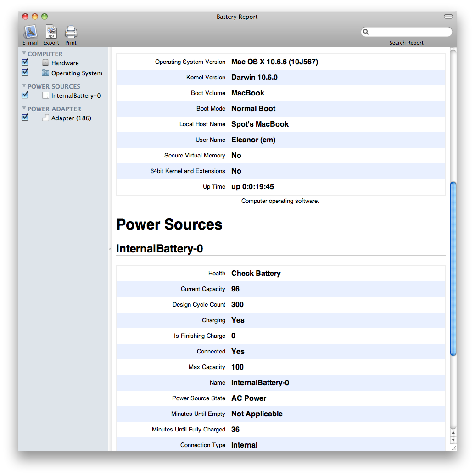Click the 64bit Kernel and Extensions value No
Image resolution: width=475 pixels, height=476 pixels.
coord(236,171)
